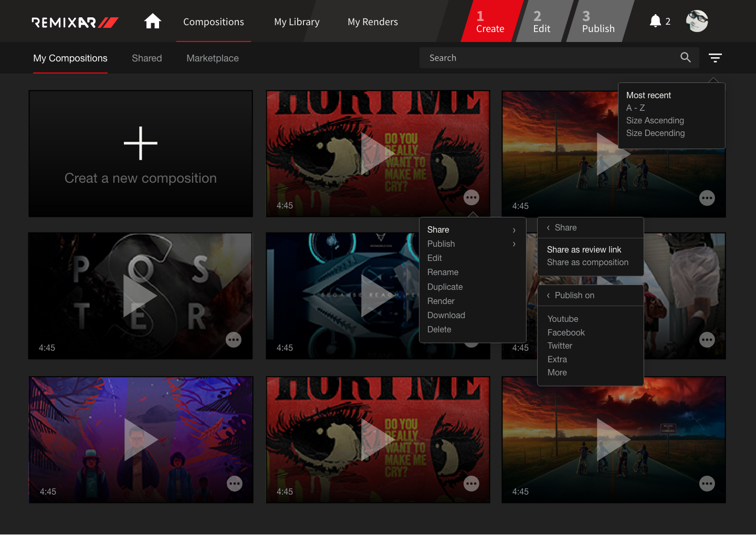Expand Publish submenu arrow in context menu
The width and height of the screenshot is (756, 535).
point(514,244)
